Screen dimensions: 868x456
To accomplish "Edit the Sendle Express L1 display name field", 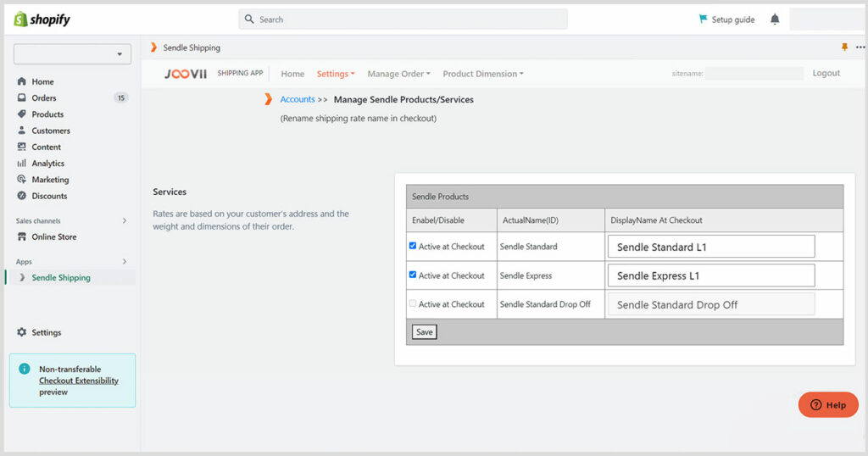I will point(711,275).
